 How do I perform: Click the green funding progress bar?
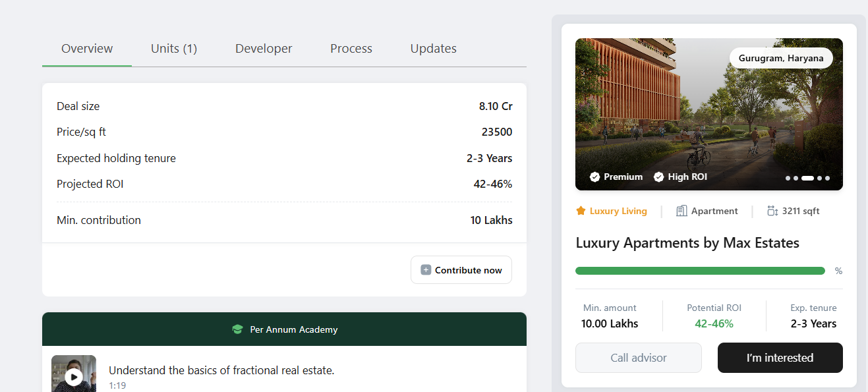pos(700,271)
